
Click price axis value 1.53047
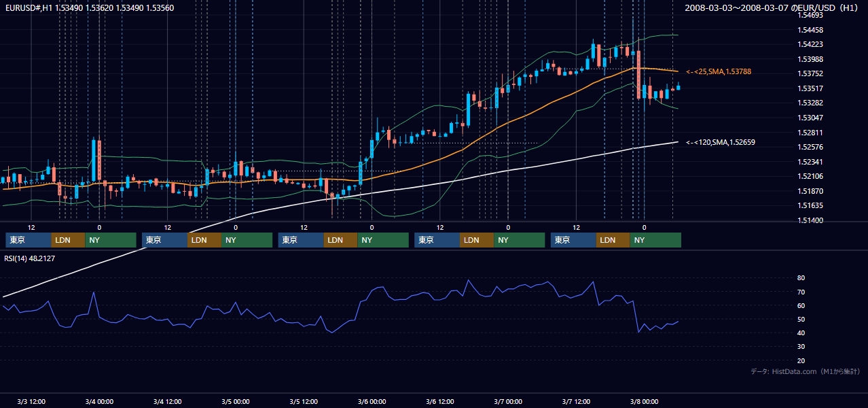coord(810,118)
